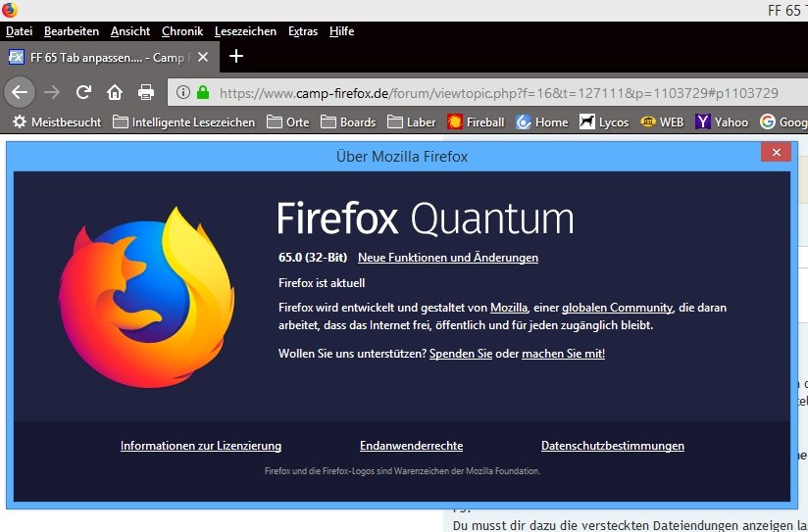Open the Intelligente Lesezeichen bookmark folder
Image resolution: width=808 pixels, height=532 pixels.
click(x=184, y=122)
